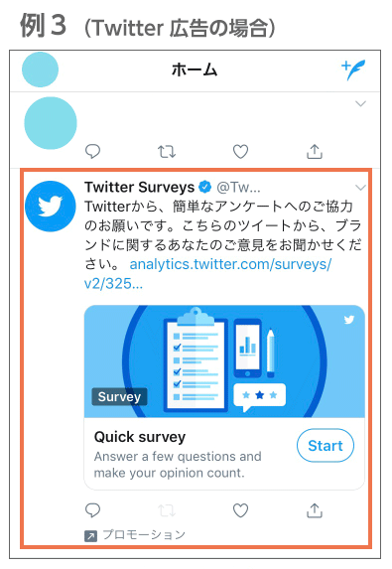Image resolution: width=392 pixels, height=569 pixels.
Task: Select the ホーム header title
Action: [x=195, y=70]
